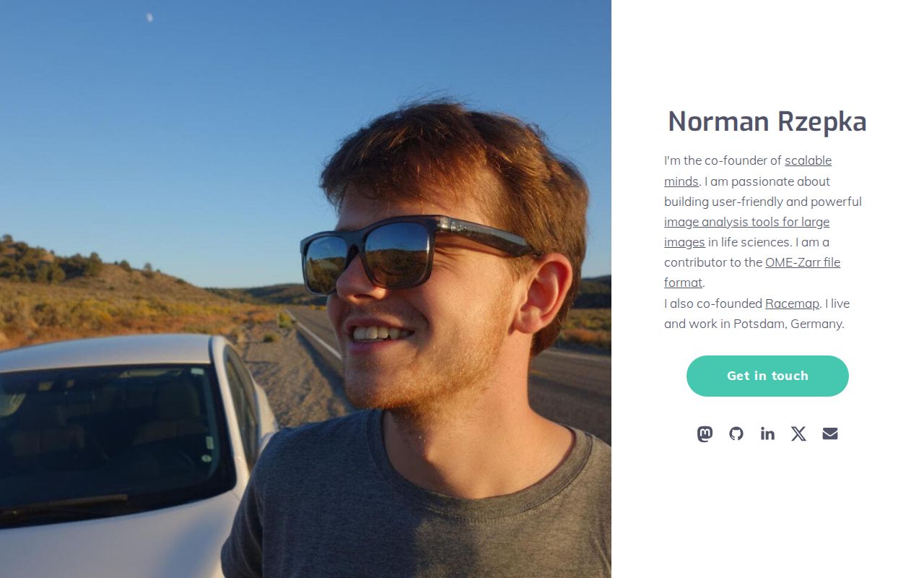
Task: Follow the 'scalable' link text in the bio
Action: (808, 160)
